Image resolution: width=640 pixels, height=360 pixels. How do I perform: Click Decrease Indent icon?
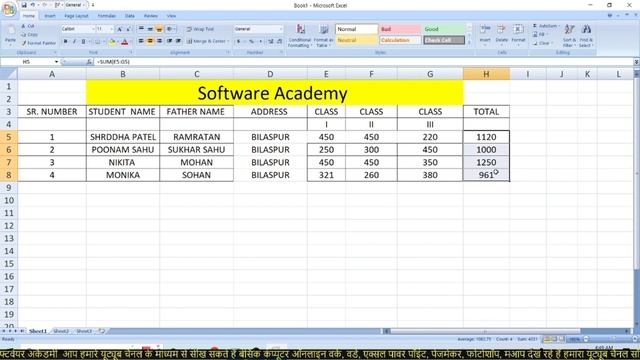[x=169, y=41]
